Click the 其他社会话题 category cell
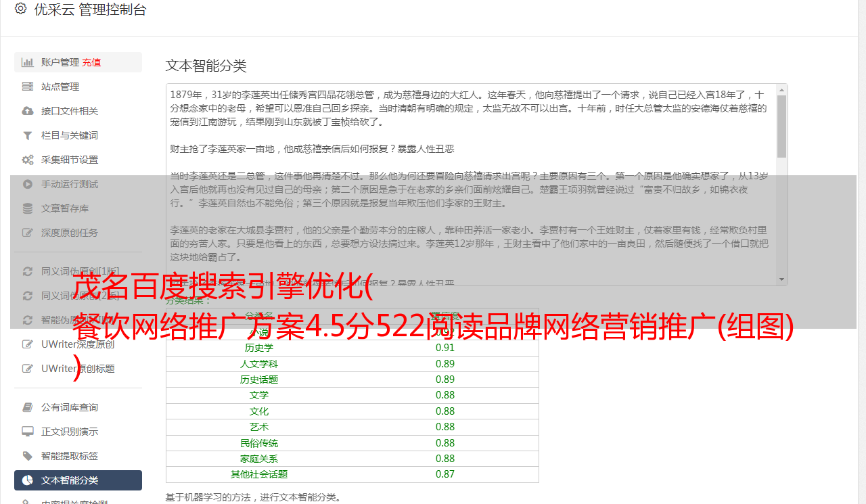 point(259,474)
